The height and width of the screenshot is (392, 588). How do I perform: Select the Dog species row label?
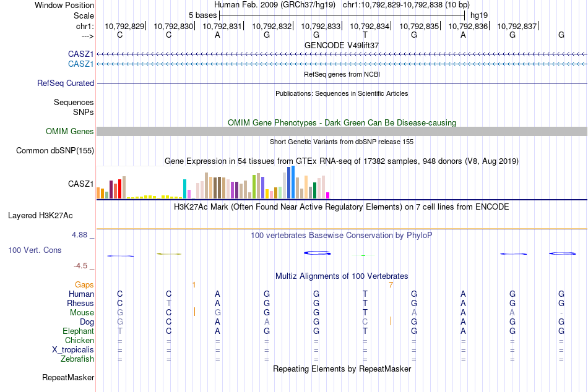click(87, 322)
